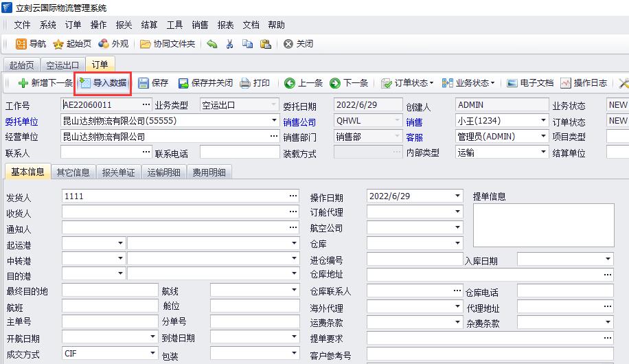Click 新增下一条 to add next record

(45, 83)
